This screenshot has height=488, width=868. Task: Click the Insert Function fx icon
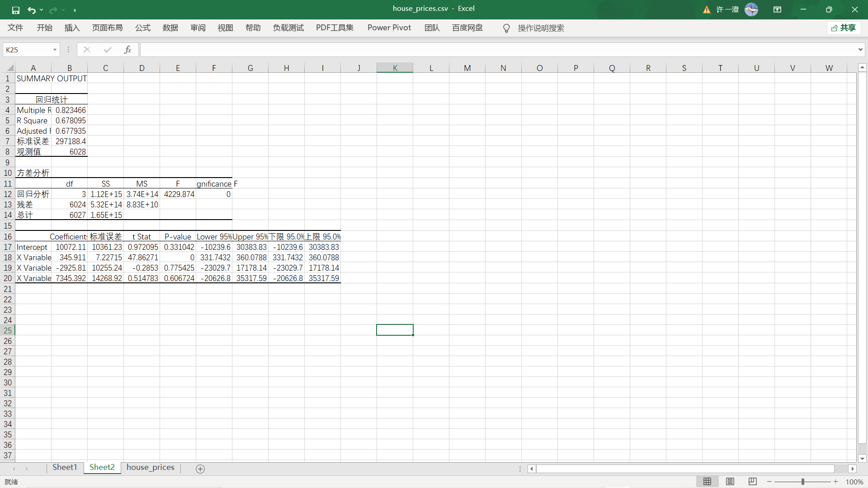127,50
